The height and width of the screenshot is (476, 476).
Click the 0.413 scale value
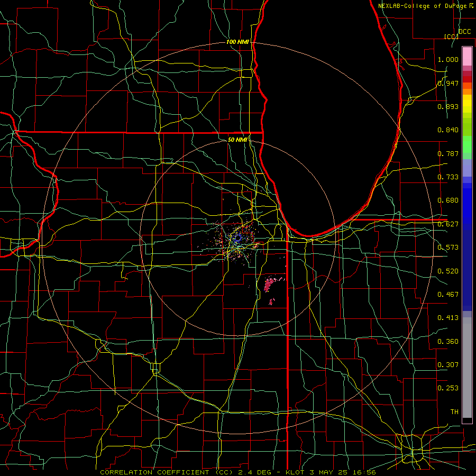(x=448, y=318)
